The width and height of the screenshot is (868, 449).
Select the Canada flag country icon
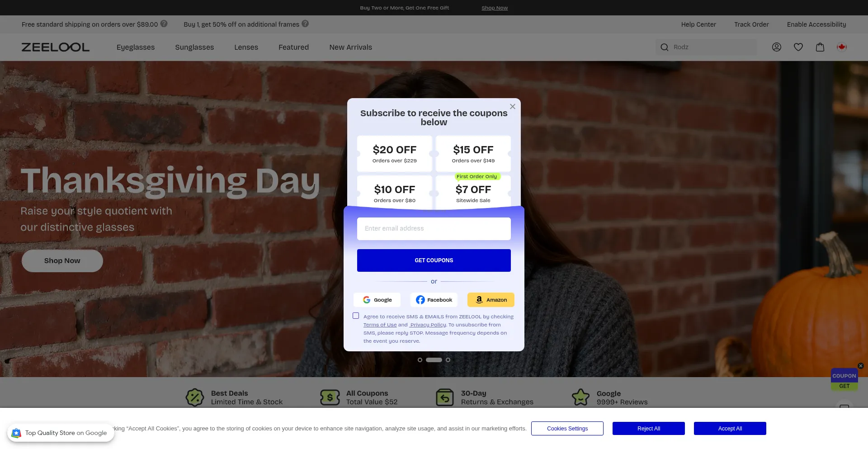click(x=842, y=47)
